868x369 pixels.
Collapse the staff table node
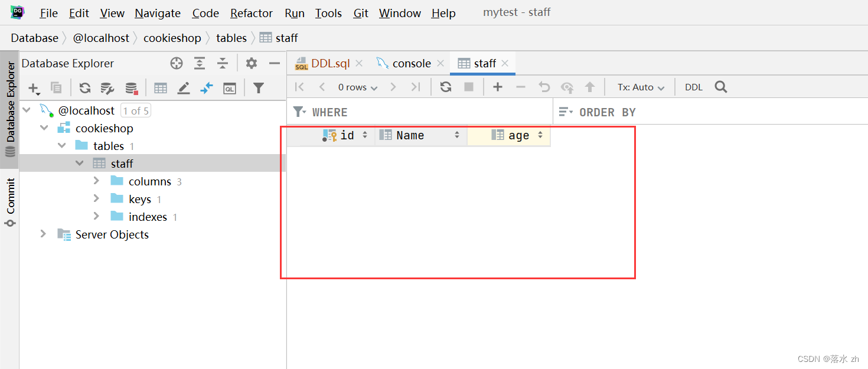[x=80, y=163]
